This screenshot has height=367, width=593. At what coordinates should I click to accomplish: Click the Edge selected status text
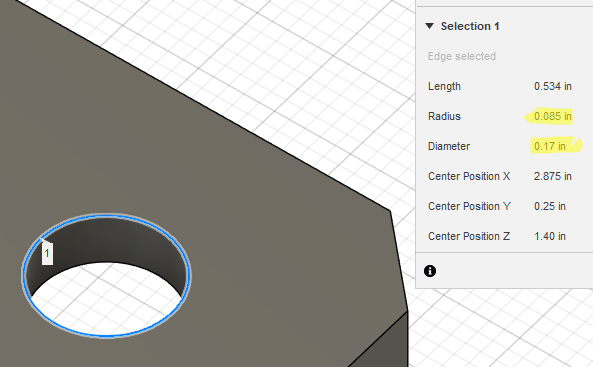click(462, 56)
